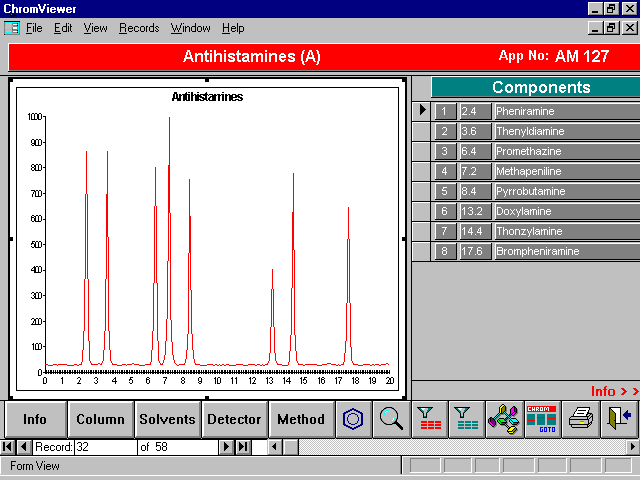
Task: Click the Detector button
Action: tap(234, 419)
